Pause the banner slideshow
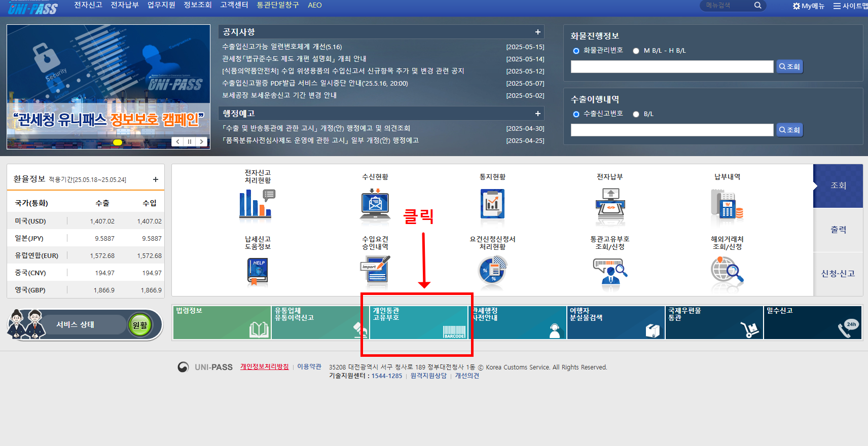 [190, 142]
